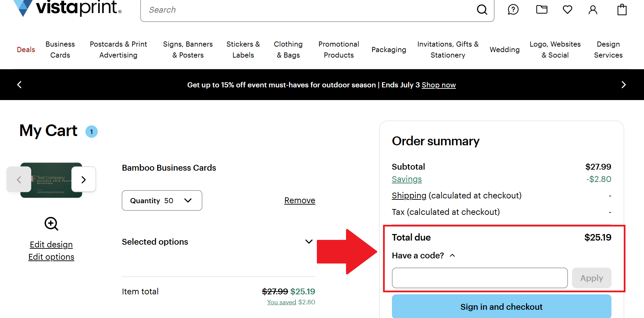This screenshot has width=644, height=318.
Task: Open the Packaging menu
Action: click(x=389, y=49)
